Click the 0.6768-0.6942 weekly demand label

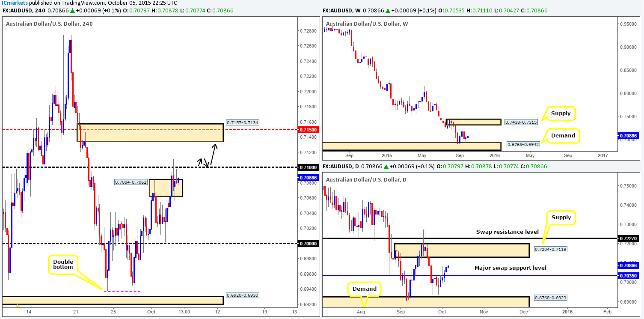click(x=523, y=144)
